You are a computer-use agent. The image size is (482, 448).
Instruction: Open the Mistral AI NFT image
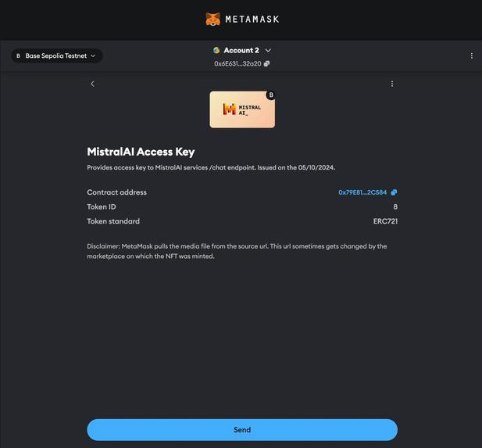242,109
